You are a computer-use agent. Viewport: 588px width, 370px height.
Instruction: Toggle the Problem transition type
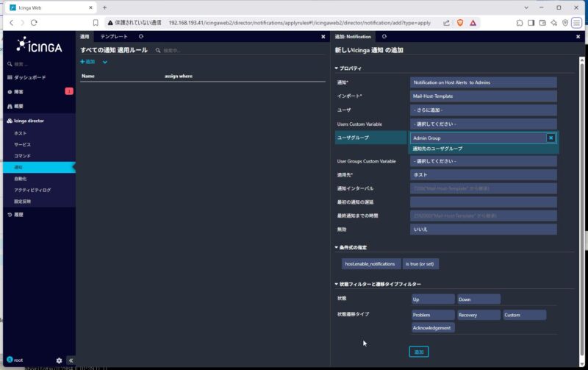433,315
